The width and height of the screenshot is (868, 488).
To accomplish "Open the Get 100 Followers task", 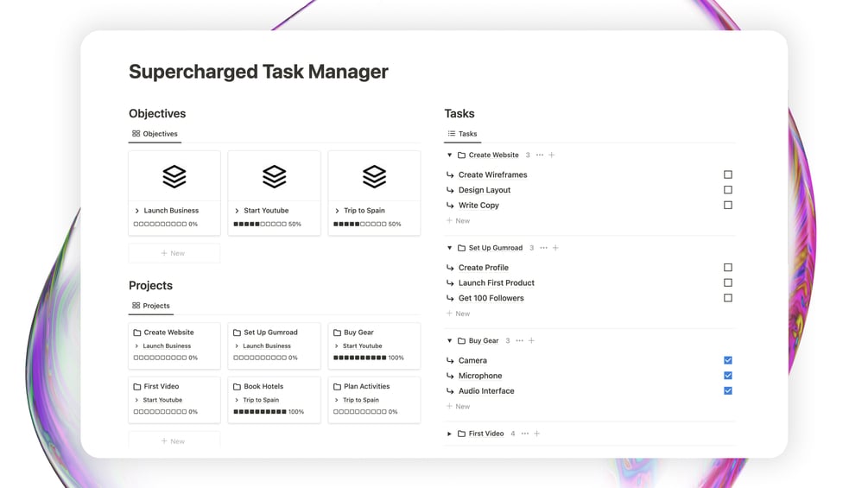I will pos(491,298).
